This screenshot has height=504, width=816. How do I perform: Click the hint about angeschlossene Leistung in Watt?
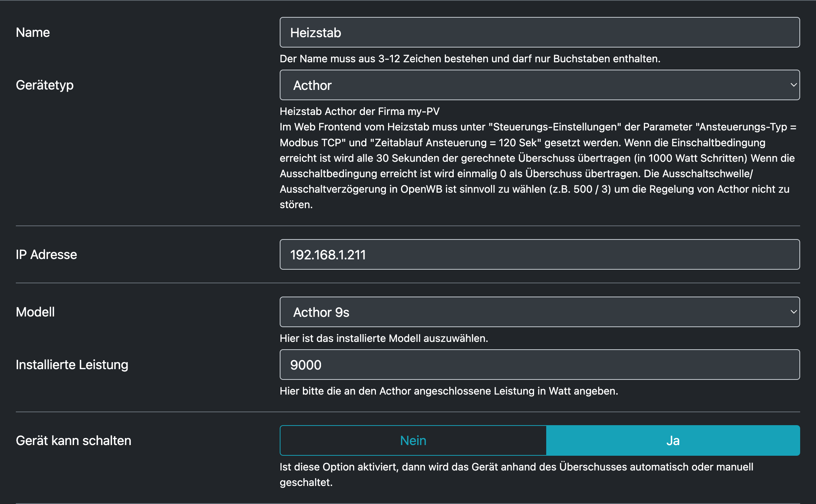click(449, 391)
